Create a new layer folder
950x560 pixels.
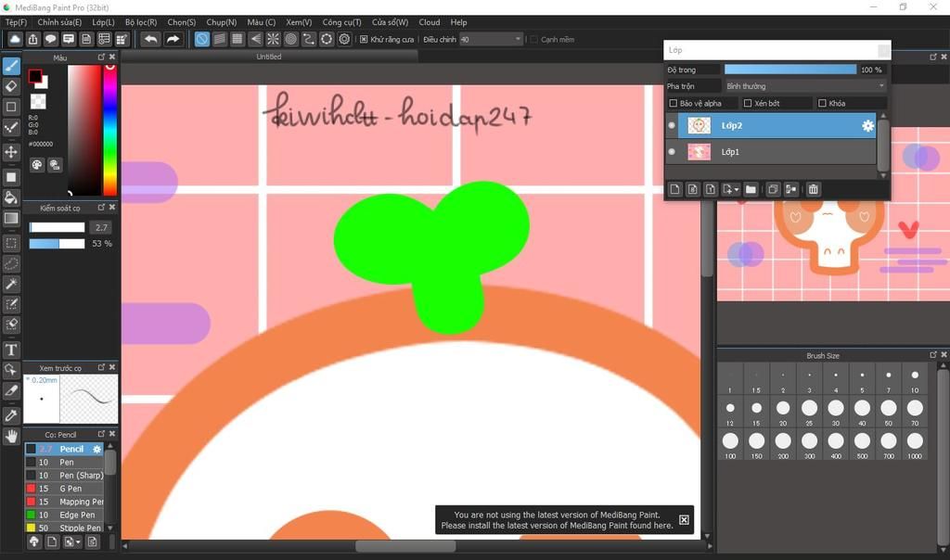coord(751,189)
